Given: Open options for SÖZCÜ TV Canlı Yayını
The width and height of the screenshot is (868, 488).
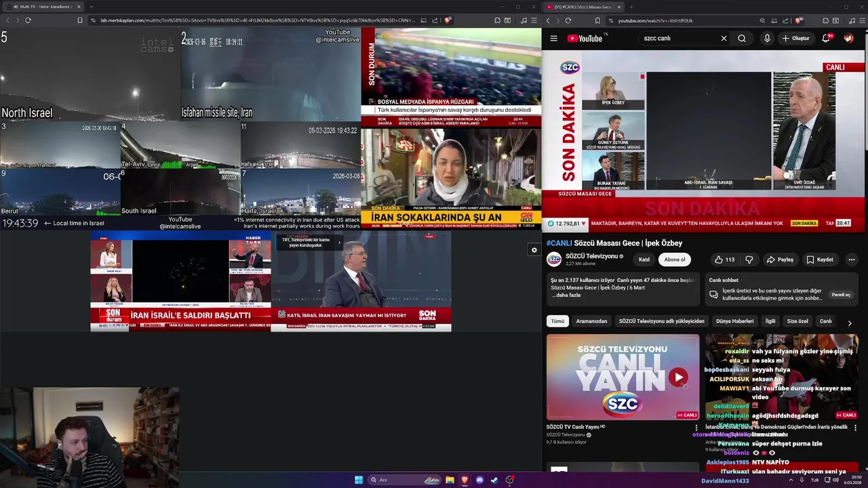Looking at the screenshot, I should coord(696,428).
